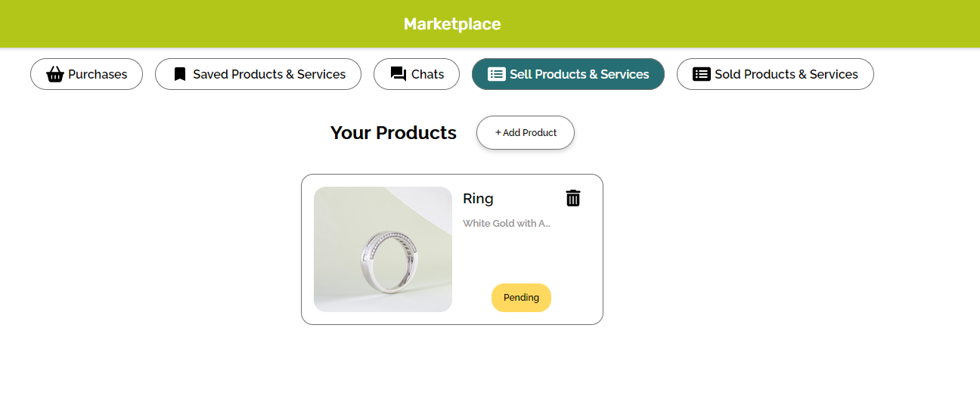Click the list icon on Sell Products tab
Screen dimensions: 980x393
click(x=497, y=74)
